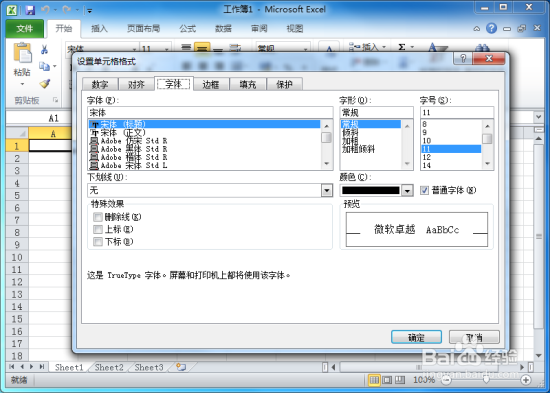Click the dialog help question mark button
This screenshot has width=550, height=393.
click(x=463, y=58)
